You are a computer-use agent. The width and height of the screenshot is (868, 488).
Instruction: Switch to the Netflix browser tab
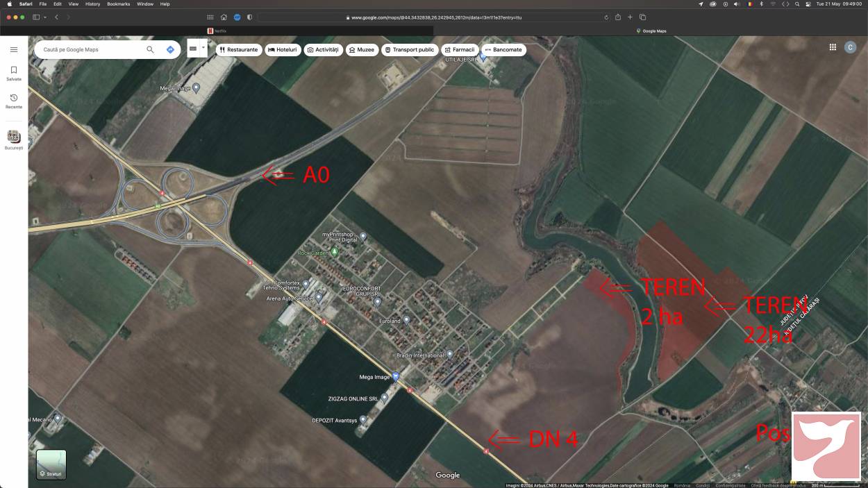217,31
